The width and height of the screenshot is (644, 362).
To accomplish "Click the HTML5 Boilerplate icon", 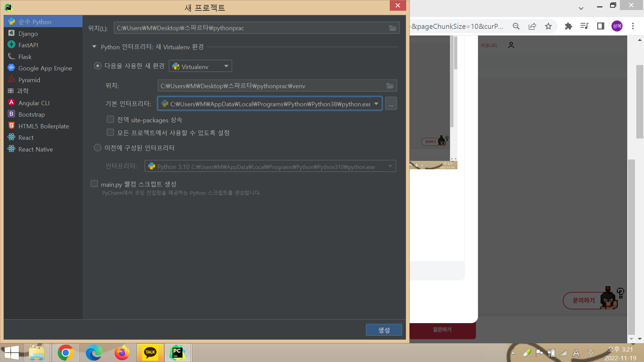I will (x=11, y=126).
